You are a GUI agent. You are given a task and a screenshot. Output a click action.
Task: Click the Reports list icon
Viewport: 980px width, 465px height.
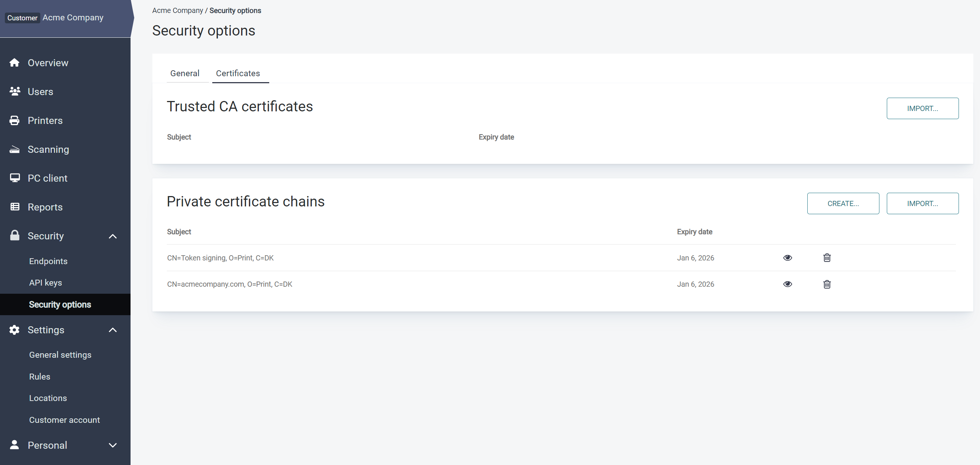(x=14, y=207)
